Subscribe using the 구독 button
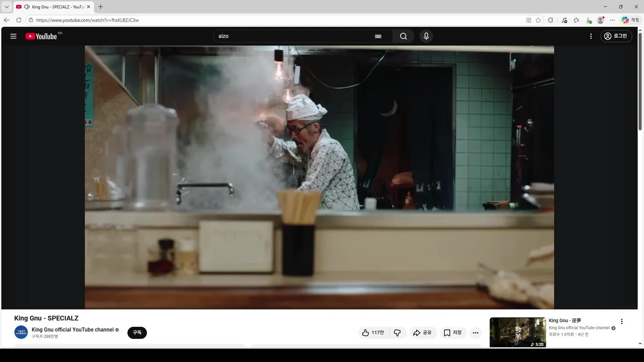 click(137, 333)
